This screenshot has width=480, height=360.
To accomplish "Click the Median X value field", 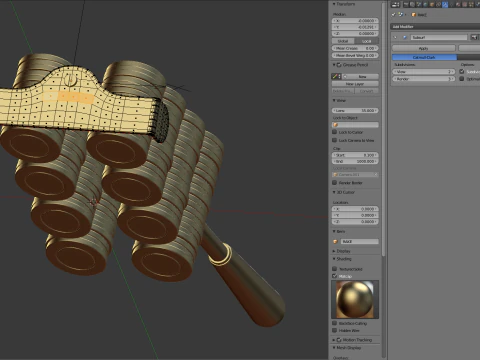I will [x=355, y=21].
